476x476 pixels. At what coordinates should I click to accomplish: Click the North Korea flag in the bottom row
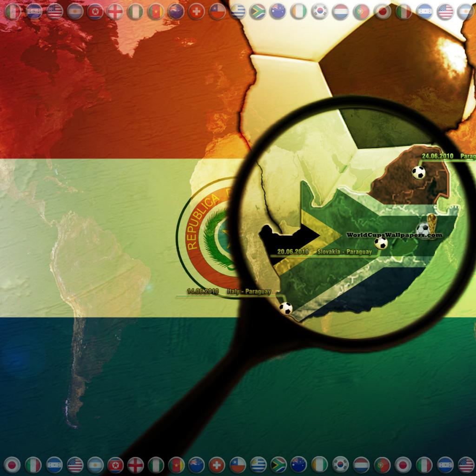(x=115, y=464)
